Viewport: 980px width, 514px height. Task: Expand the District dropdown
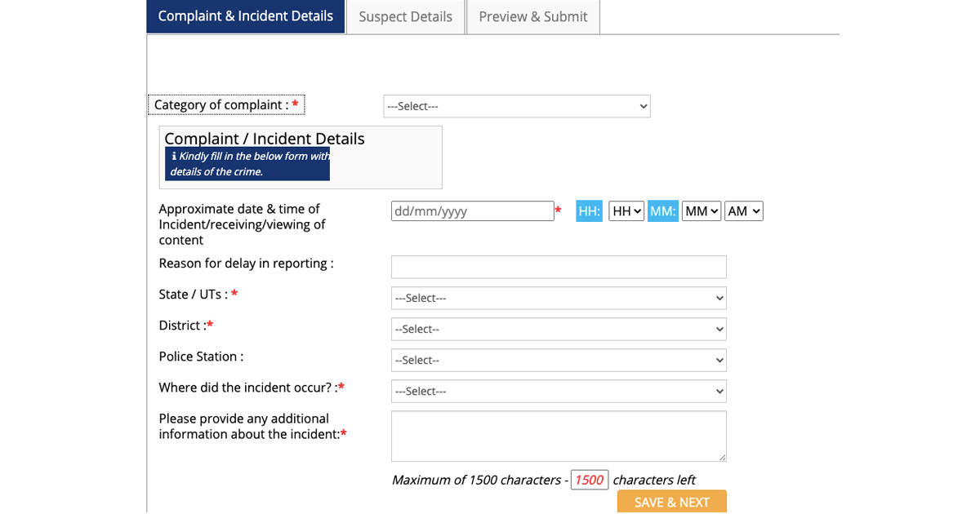pos(559,329)
